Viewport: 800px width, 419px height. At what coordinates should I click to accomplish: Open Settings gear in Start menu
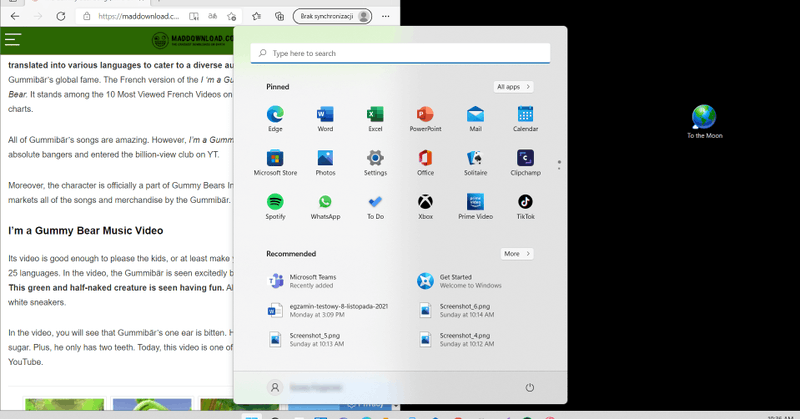(x=375, y=163)
